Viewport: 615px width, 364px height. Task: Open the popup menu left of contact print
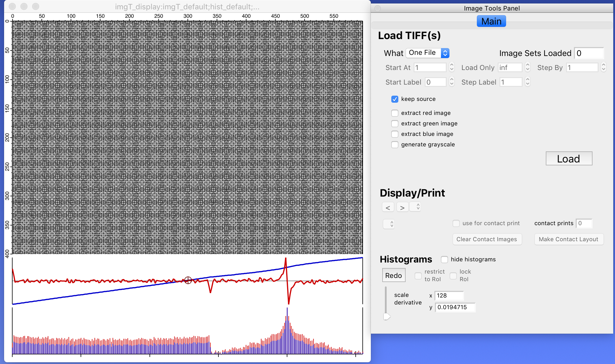[389, 224]
